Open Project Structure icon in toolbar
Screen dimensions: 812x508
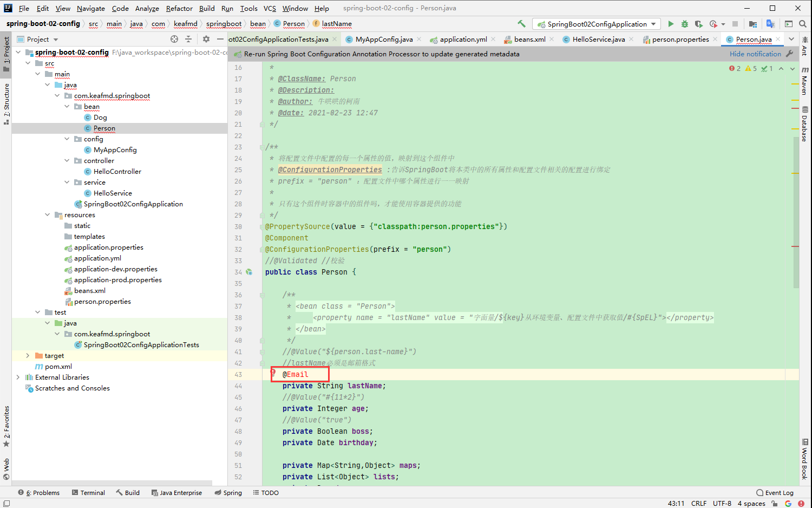[x=753, y=24]
